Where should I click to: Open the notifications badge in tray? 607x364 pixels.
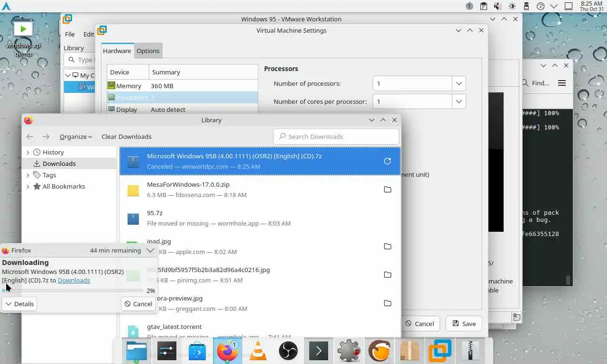(469, 6)
